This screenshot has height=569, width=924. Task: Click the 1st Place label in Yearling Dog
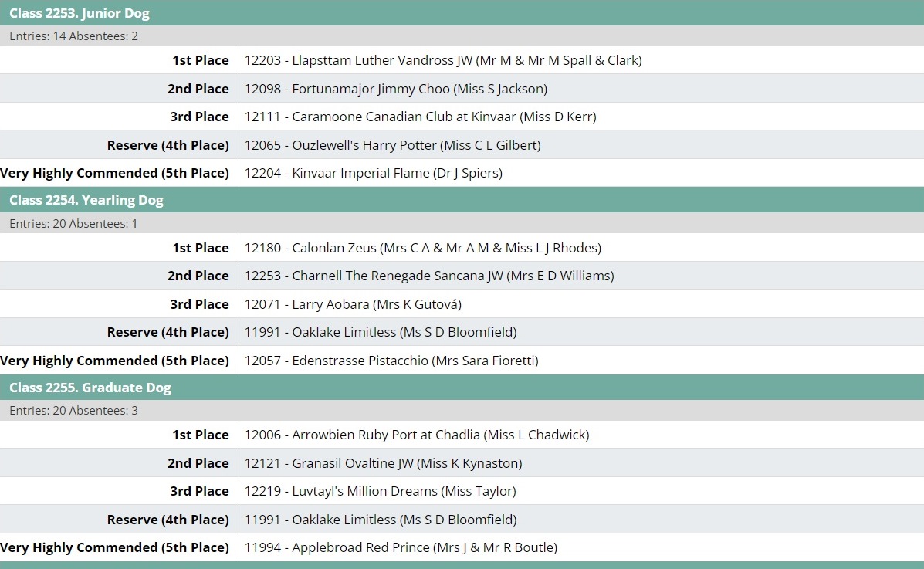pyautogui.click(x=201, y=248)
